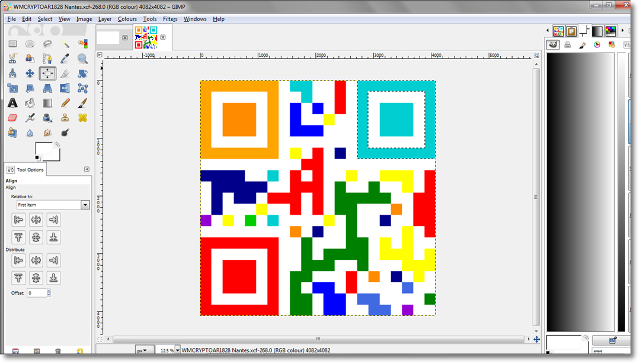Show earlier tabs with the dock's left arrow

point(548,31)
